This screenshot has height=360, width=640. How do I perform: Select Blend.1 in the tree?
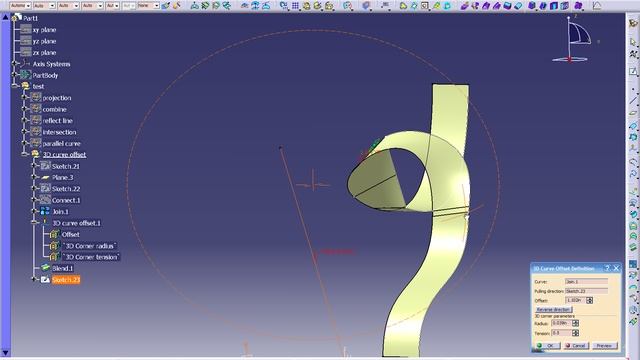(62, 268)
